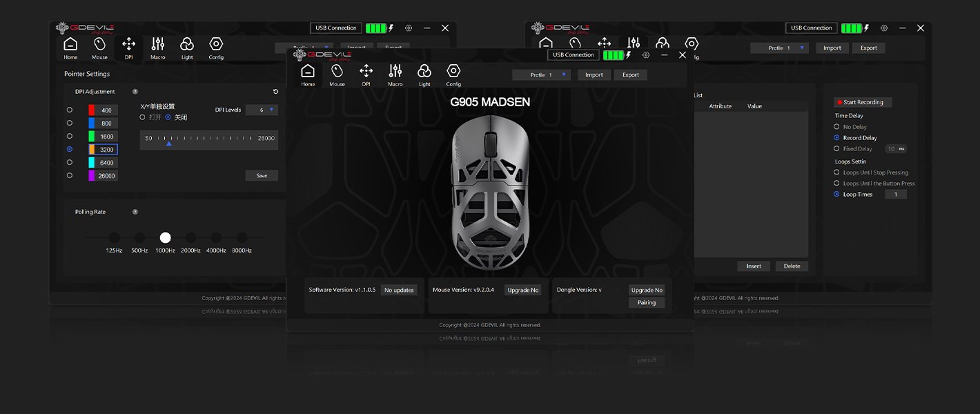Select the No Delay radio option

click(x=837, y=127)
